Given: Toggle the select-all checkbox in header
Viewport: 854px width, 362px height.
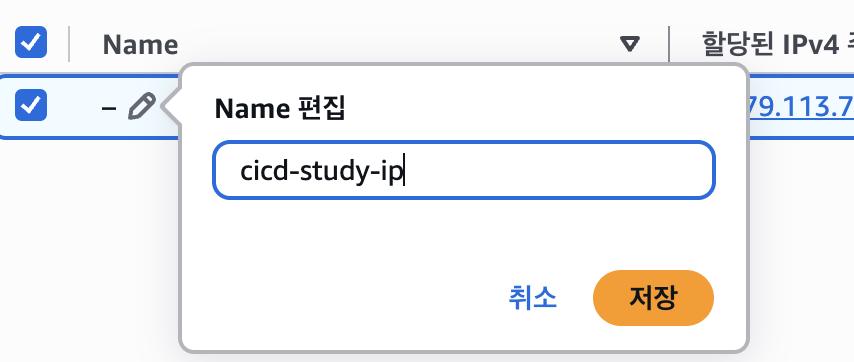Looking at the screenshot, I should pyautogui.click(x=30, y=42).
